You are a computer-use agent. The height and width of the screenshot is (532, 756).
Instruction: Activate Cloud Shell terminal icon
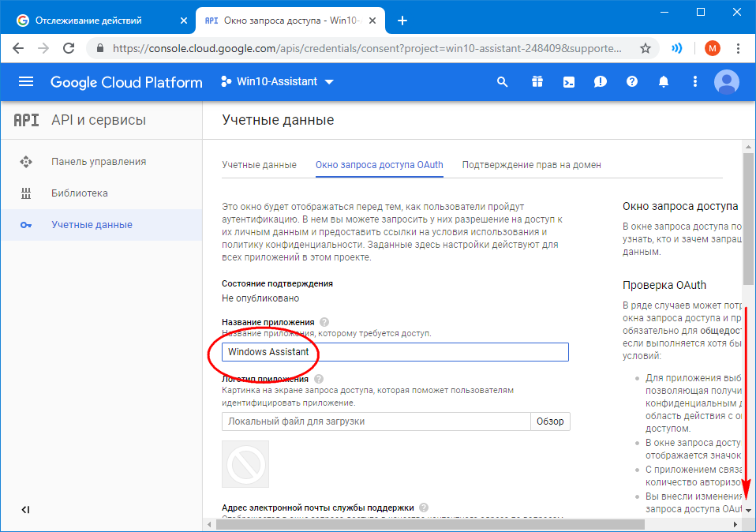(x=569, y=82)
